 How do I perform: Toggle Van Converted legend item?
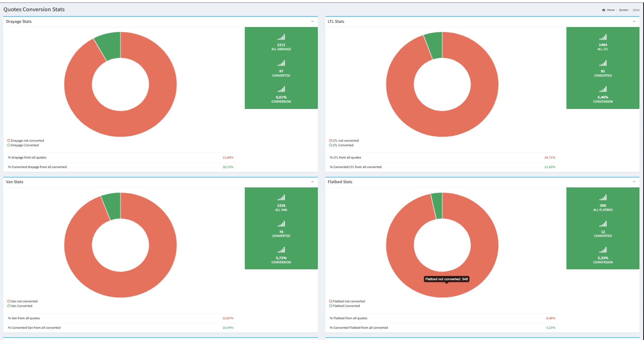click(x=20, y=306)
